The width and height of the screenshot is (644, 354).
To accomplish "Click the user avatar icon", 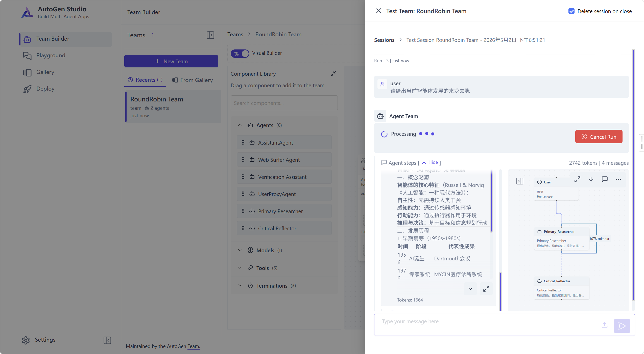I will point(382,84).
